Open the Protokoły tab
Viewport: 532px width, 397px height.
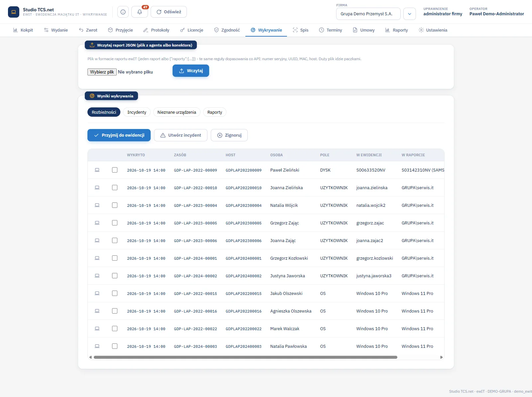click(156, 30)
